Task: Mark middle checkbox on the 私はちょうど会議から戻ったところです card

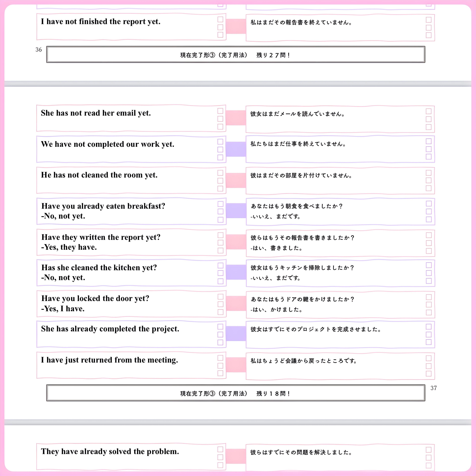Action: (429, 366)
